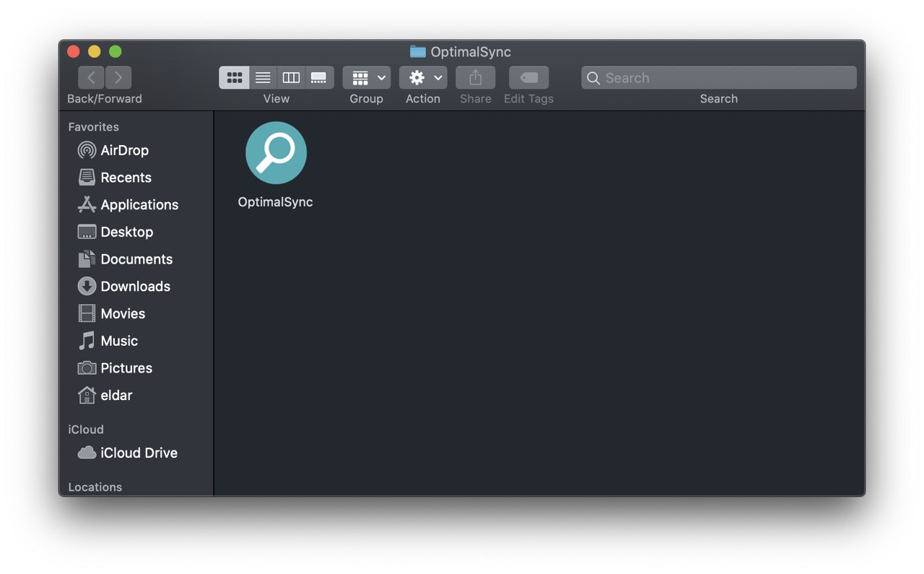Image resolution: width=924 pixels, height=574 pixels.
Task: Click the Music note icon
Action: [87, 341]
